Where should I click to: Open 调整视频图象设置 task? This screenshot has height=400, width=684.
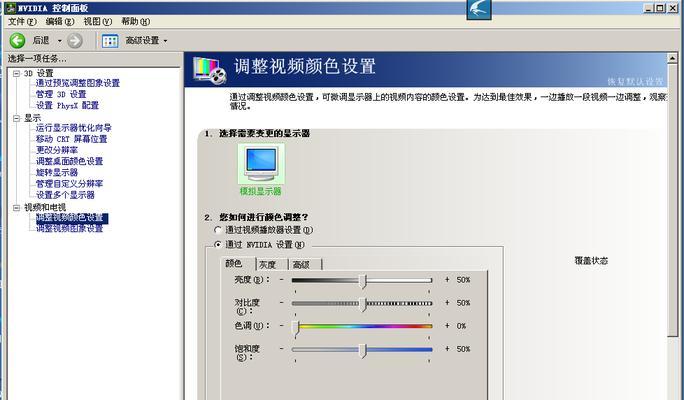[69, 229]
